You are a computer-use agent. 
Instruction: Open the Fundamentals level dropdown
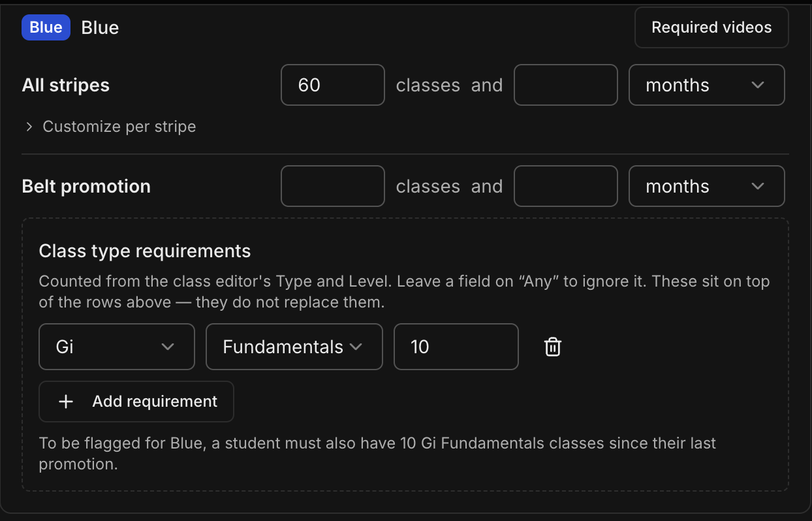(x=294, y=347)
